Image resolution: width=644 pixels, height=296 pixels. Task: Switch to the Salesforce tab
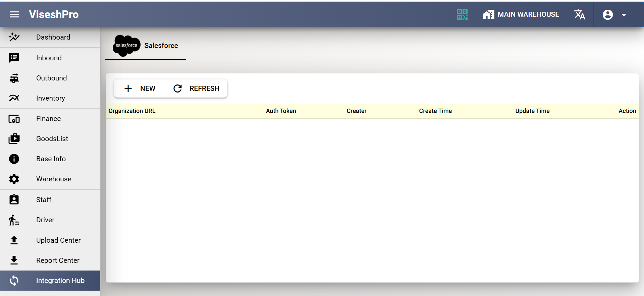(x=146, y=46)
